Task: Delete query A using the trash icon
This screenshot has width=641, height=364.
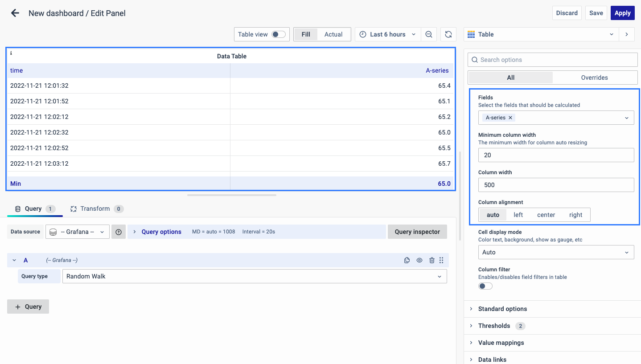Action: [x=431, y=260]
